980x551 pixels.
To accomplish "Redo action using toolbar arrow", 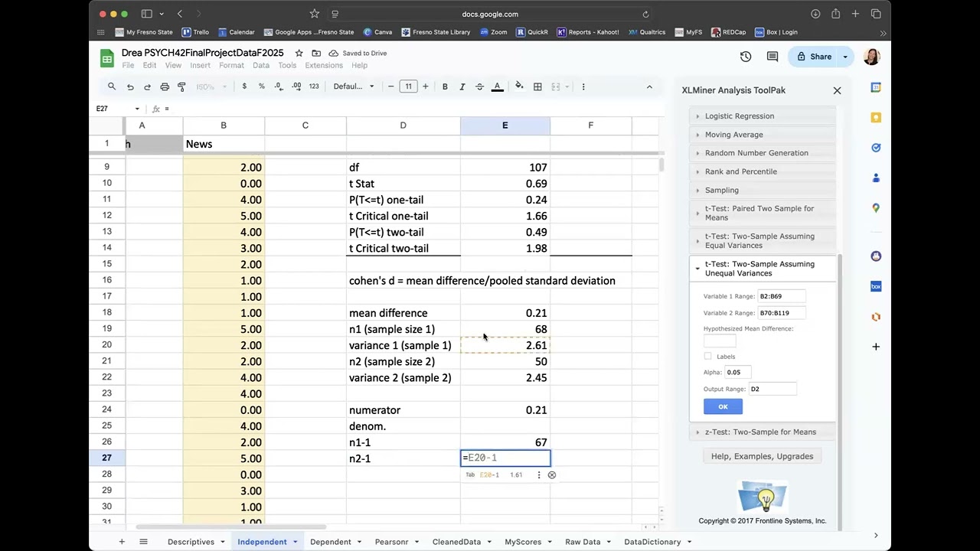I will tap(147, 86).
